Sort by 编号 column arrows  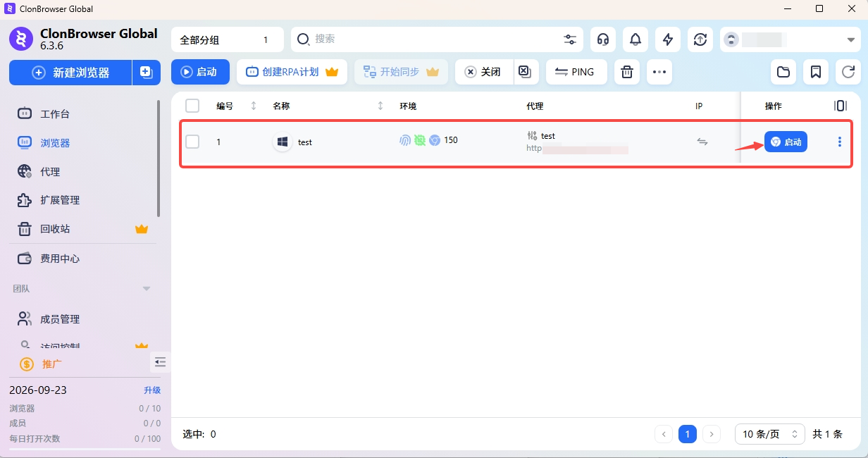pyautogui.click(x=254, y=106)
